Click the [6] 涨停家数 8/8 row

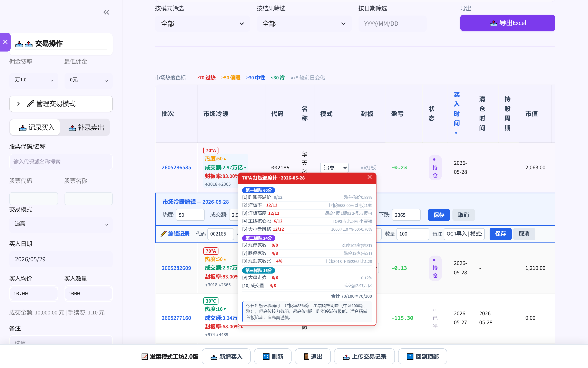tap(307, 245)
